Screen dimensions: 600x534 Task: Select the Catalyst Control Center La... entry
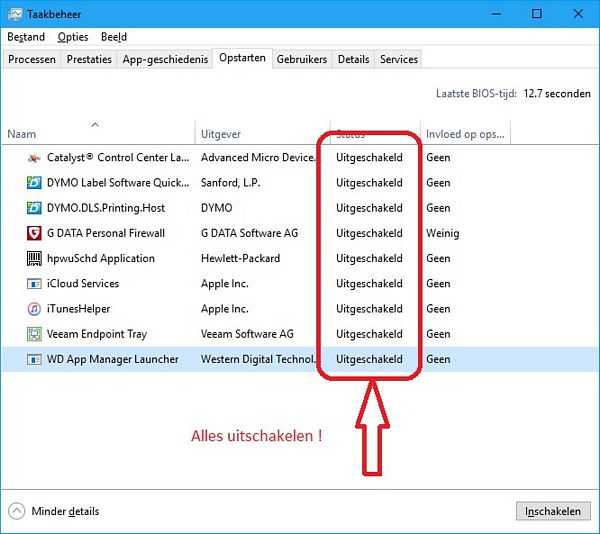(x=118, y=158)
